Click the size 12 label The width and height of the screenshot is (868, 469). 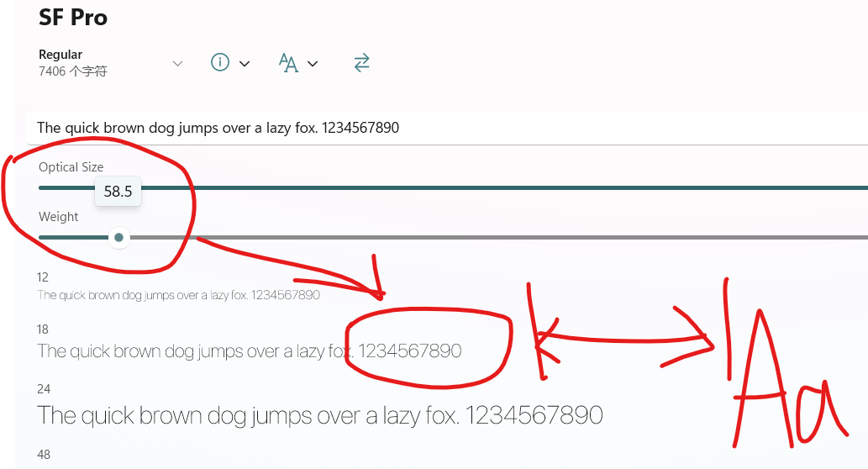pyautogui.click(x=43, y=277)
